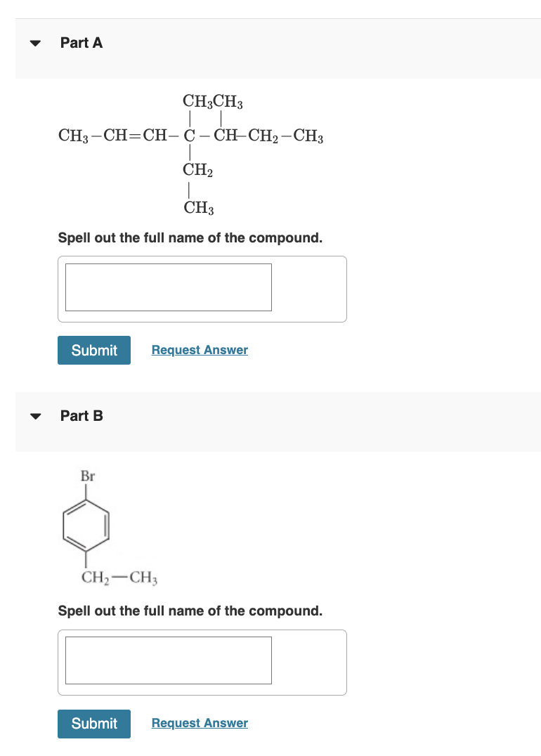Submit the Part B answer
This screenshot has height=756, width=541.
(93, 724)
